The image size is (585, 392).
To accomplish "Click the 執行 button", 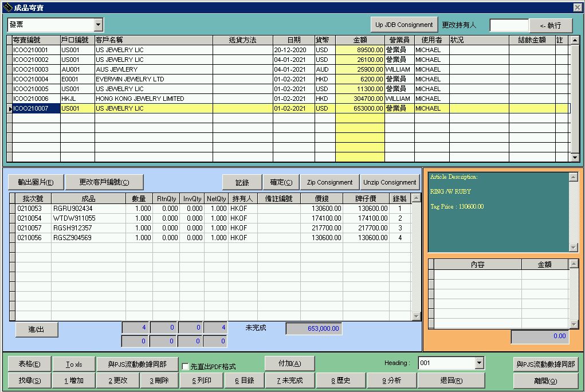I will (x=550, y=25).
